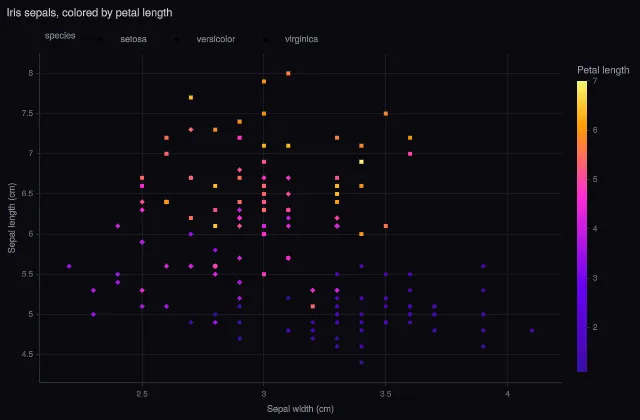
Task: Click the colorbar tick label 5
Action: (x=595, y=179)
